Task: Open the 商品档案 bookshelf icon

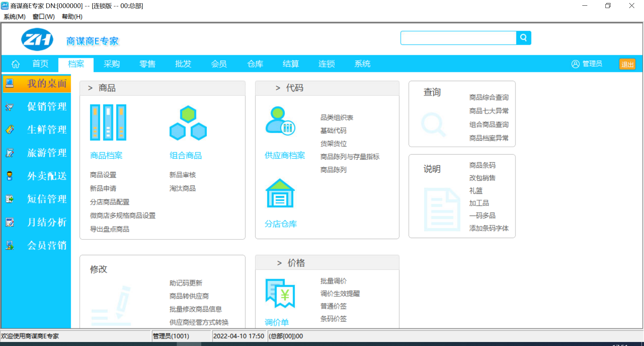Action: tap(108, 122)
